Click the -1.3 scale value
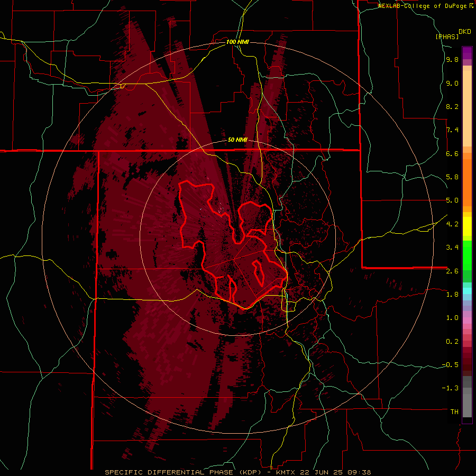The width and height of the screenshot is (476, 476). (x=450, y=388)
